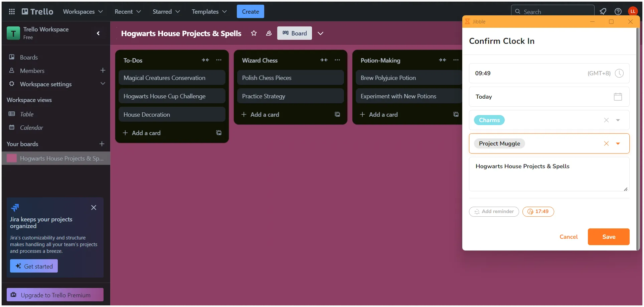This screenshot has height=307, width=644.
Task: Select the pink Hogwarts board thumbnail
Action: 12,158
